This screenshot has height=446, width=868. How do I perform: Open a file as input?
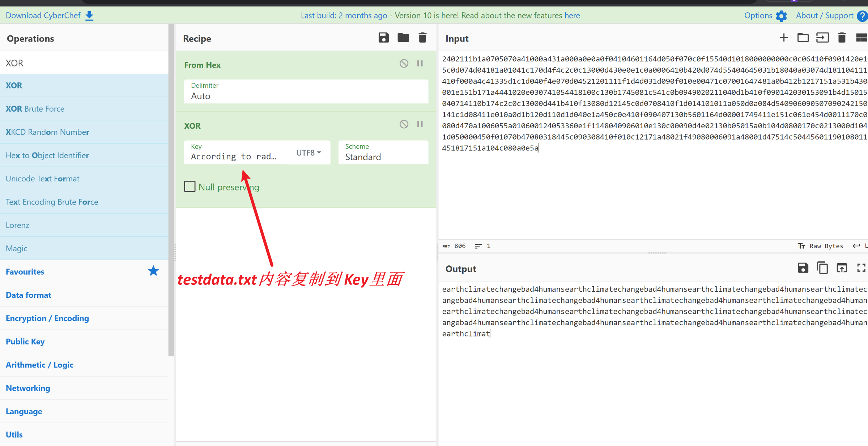pyautogui.click(x=822, y=38)
